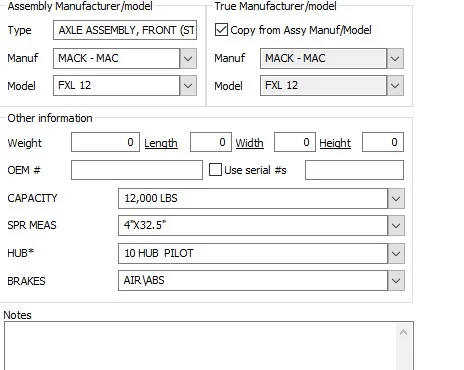
Task: Click the Height link label
Action: point(335,143)
